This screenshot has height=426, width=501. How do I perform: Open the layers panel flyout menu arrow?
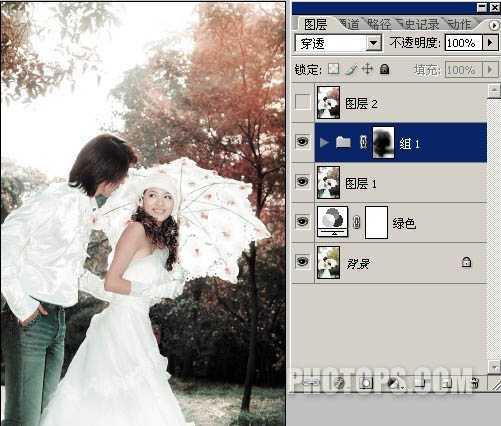pyautogui.click(x=494, y=25)
